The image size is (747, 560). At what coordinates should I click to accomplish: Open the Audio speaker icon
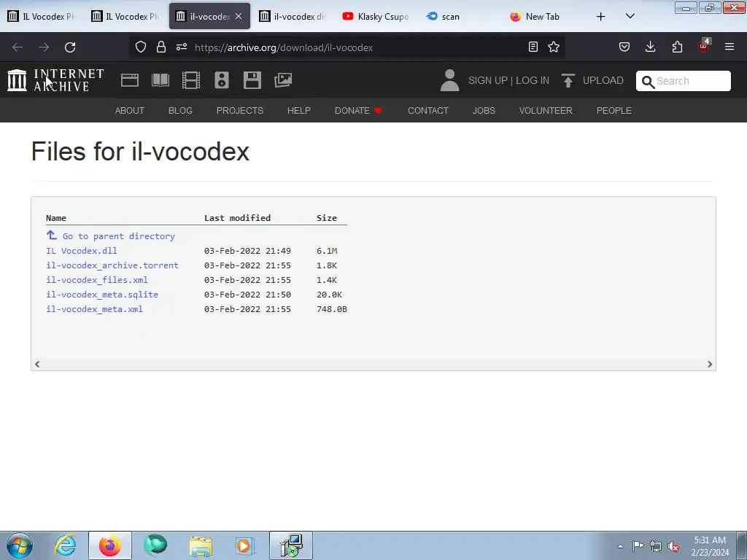(222, 80)
